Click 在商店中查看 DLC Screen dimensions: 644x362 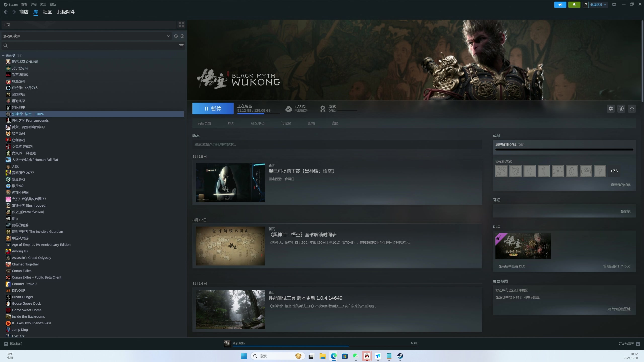coord(512,266)
